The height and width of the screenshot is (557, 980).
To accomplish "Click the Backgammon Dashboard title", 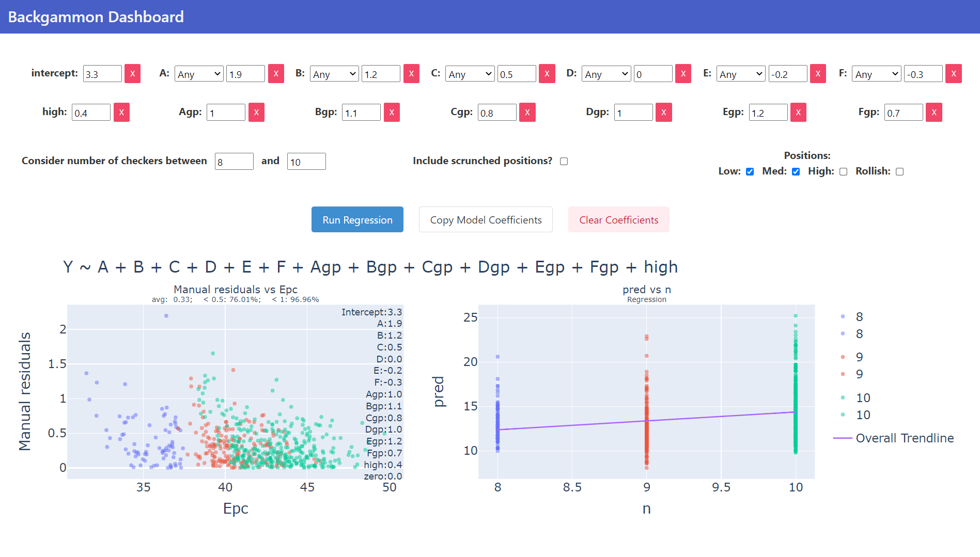I will point(96,17).
